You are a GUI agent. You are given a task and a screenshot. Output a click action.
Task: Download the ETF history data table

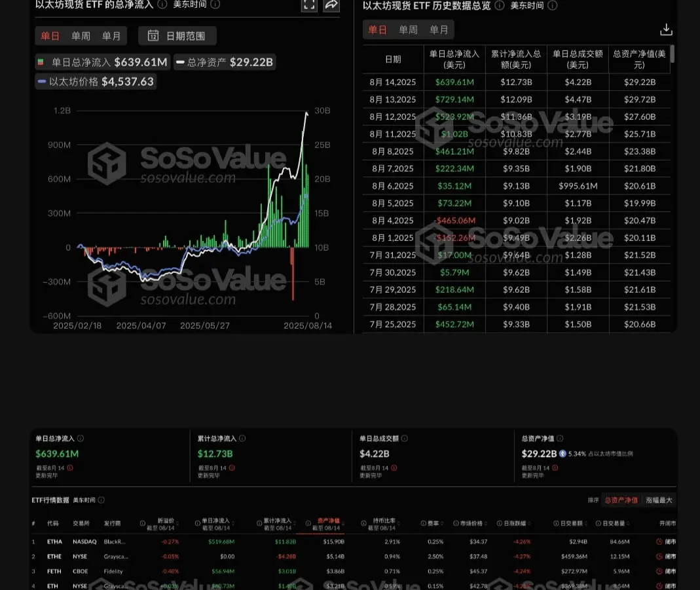666,29
